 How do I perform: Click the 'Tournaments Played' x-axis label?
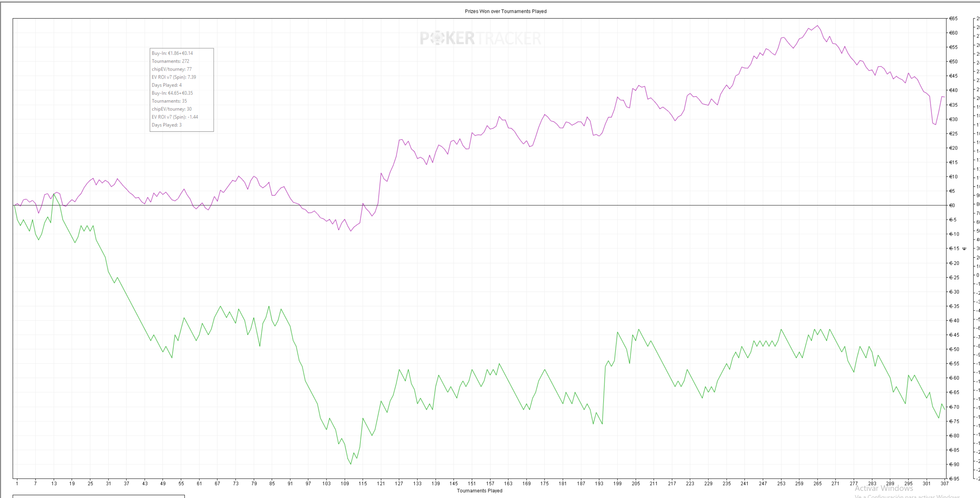479,491
